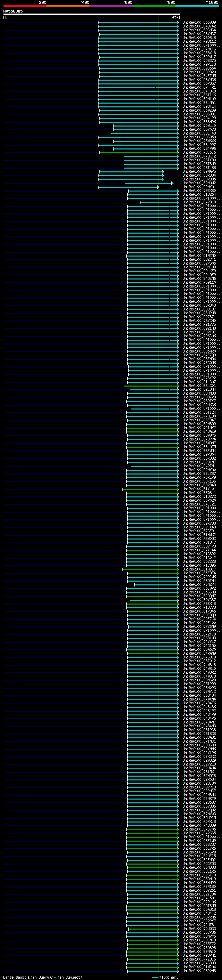Select hit label UniRef100_C4B4T2

(x=199, y=913)
